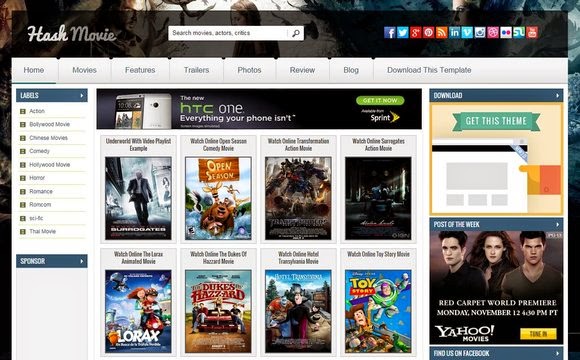The image size is (580, 360).
Task: Click the Transformers movie poster
Action: tap(298, 198)
